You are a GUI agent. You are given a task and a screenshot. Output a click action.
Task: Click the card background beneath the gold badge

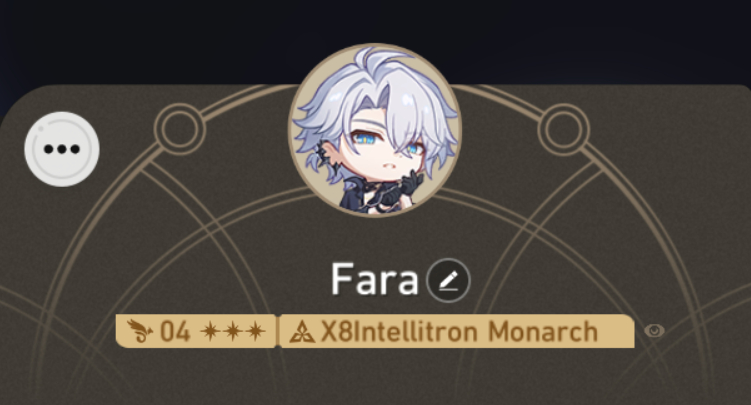click(x=375, y=376)
